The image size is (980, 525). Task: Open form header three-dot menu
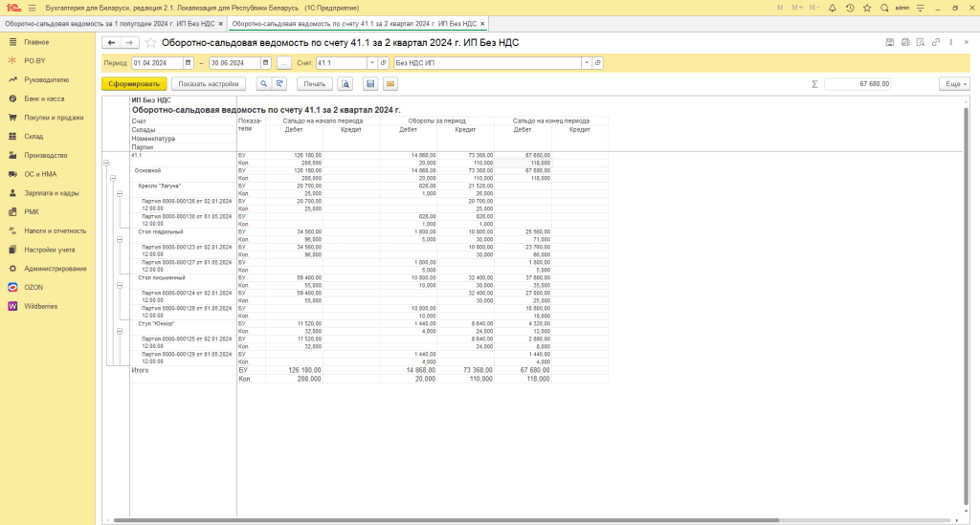951,42
